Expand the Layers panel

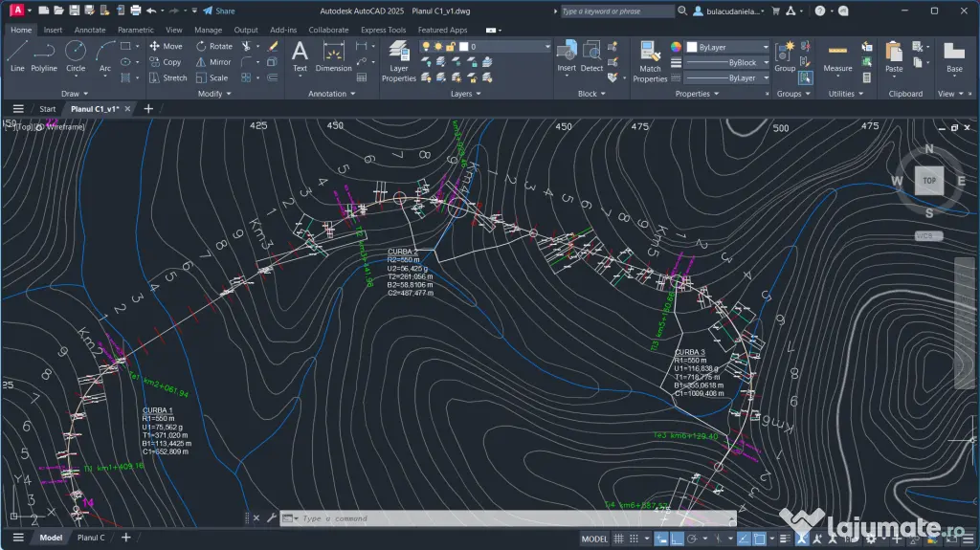(x=466, y=94)
